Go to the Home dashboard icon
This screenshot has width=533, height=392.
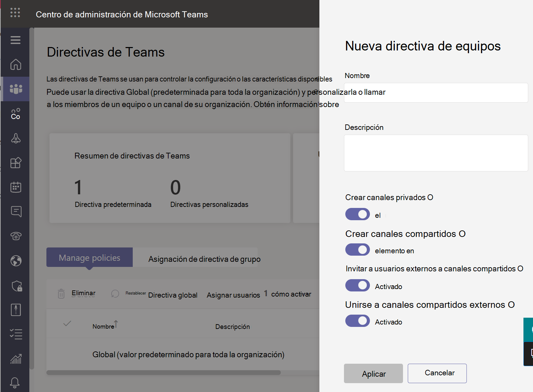[x=16, y=64]
